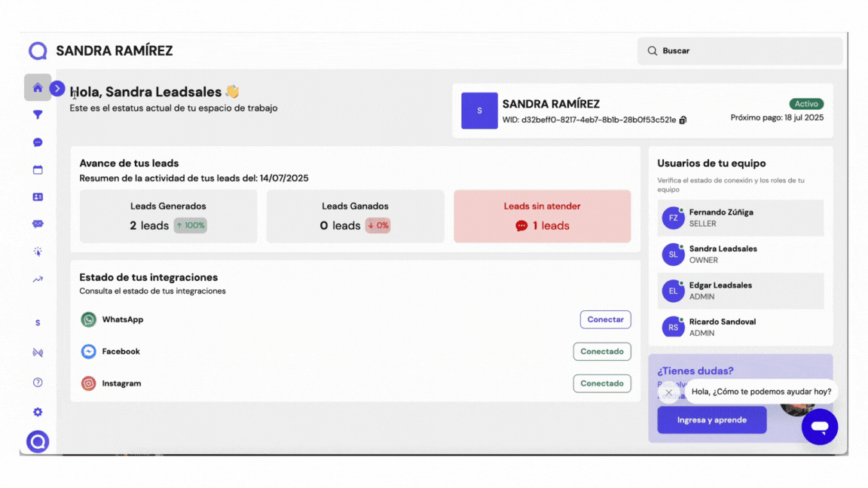Open the help question mark icon
The image size is (868, 488).
38,383
